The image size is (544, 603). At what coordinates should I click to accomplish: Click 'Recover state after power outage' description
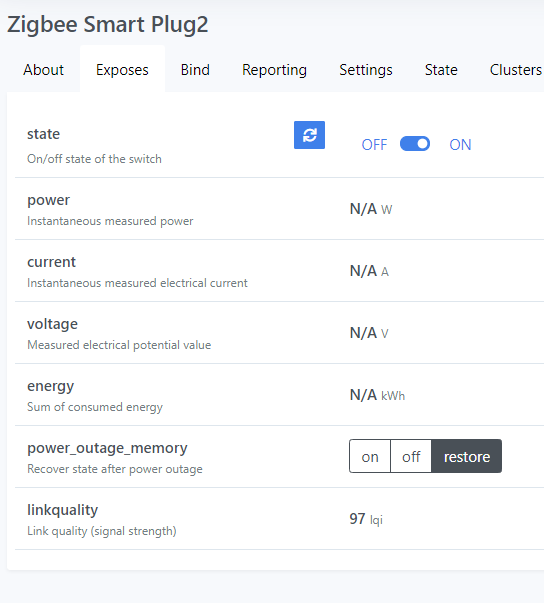tap(115, 469)
